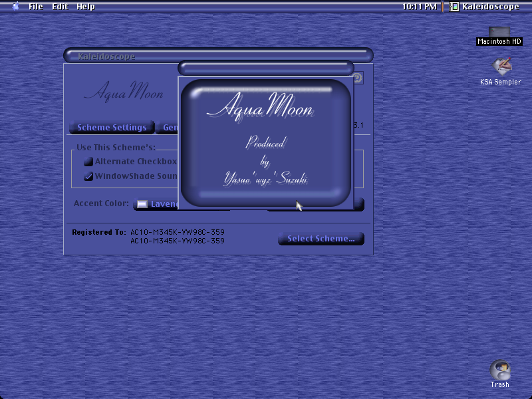Select the Macintosh HD desktop icon
Viewport: 532px width, 399px height.
click(499, 36)
